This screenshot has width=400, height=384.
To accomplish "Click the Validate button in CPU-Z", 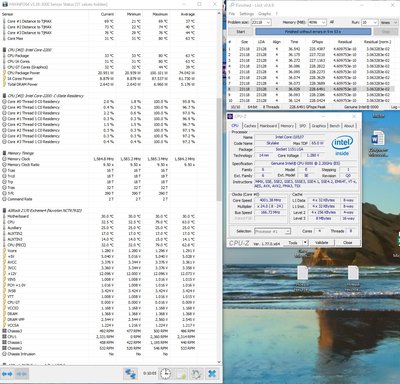I will pos(321,243).
